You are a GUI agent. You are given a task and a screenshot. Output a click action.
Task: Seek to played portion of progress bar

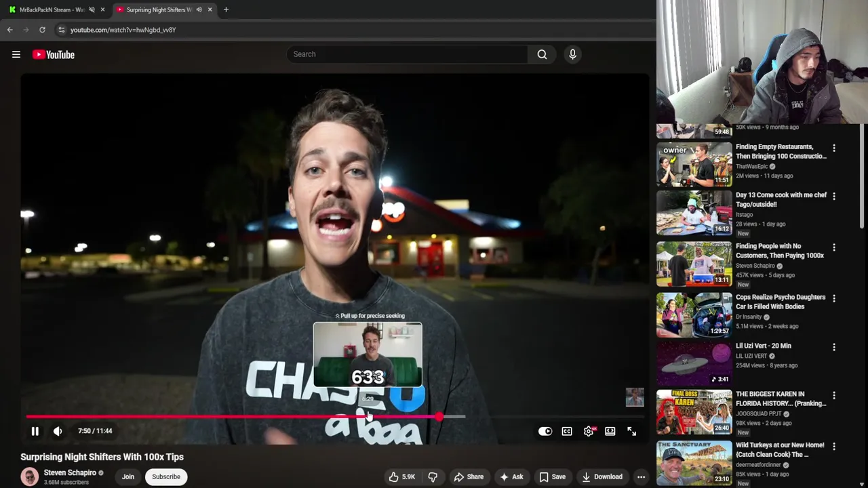pyautogui.click(x=233, y=417)
